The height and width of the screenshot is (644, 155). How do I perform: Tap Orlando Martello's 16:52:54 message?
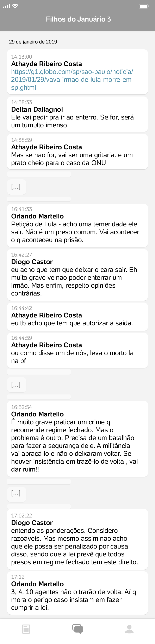click(x=77, y=439)
